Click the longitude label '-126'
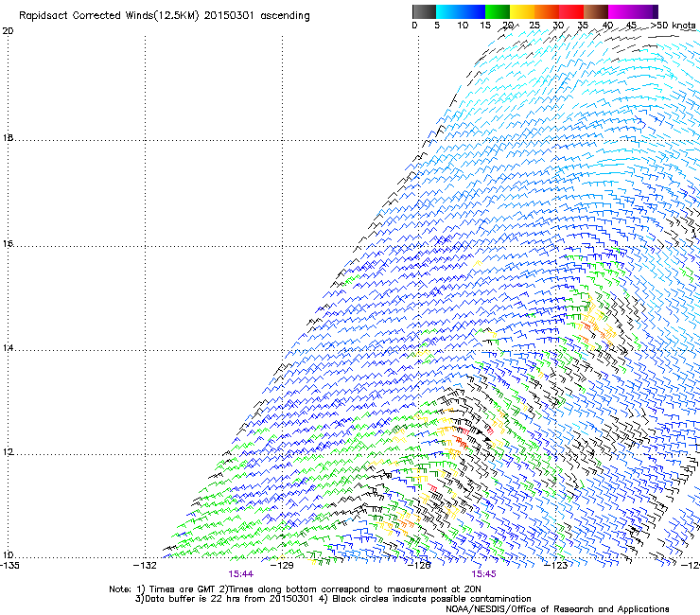The image size is (700, 615). 419,565
